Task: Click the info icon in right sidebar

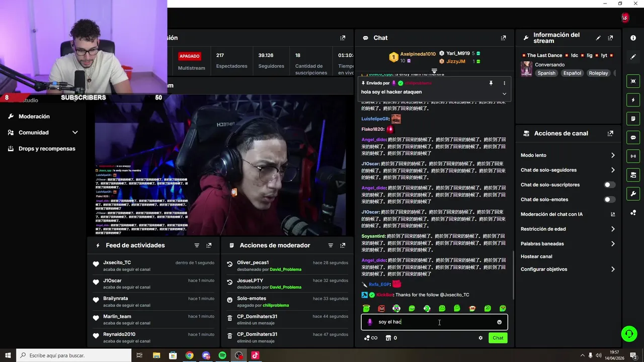Action: [x=633, y=38]
